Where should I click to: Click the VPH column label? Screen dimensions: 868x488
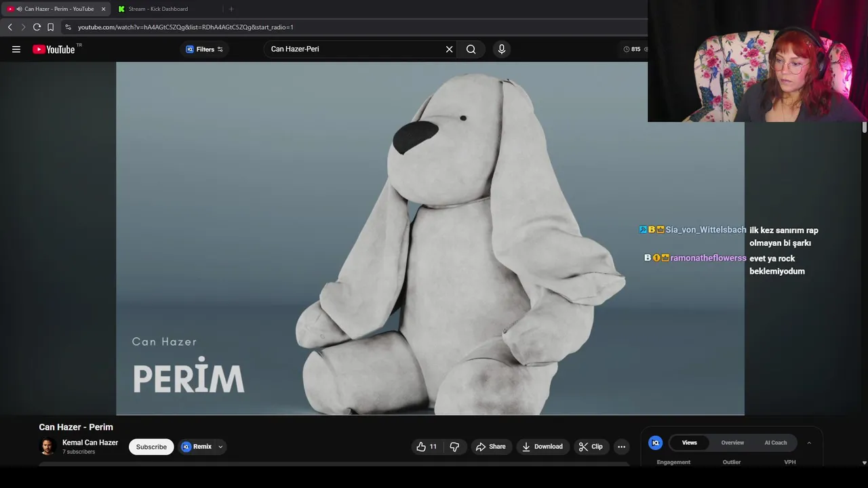[x=790, y=462]
